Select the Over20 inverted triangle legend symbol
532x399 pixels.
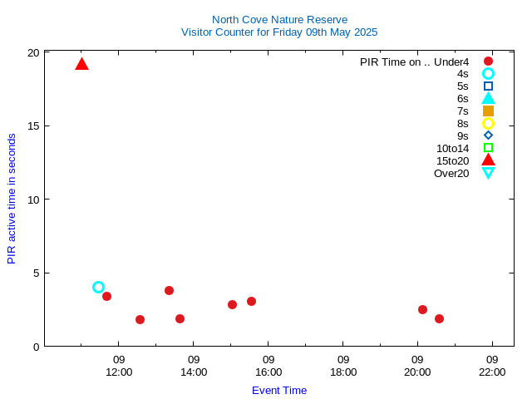(488, 173)
